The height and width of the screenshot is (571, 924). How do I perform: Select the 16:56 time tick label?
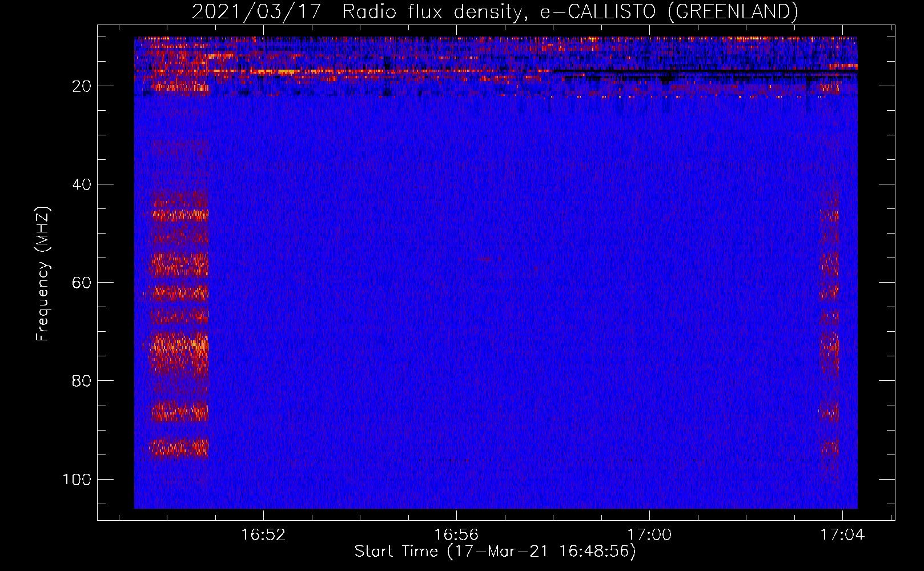click(456, 535)
